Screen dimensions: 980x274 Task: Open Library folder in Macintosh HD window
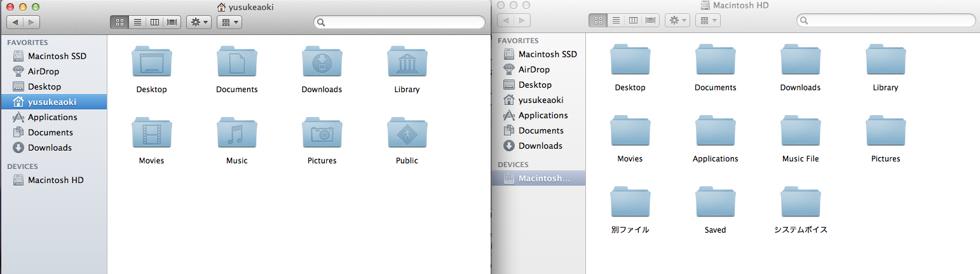[x=885, y=60]
